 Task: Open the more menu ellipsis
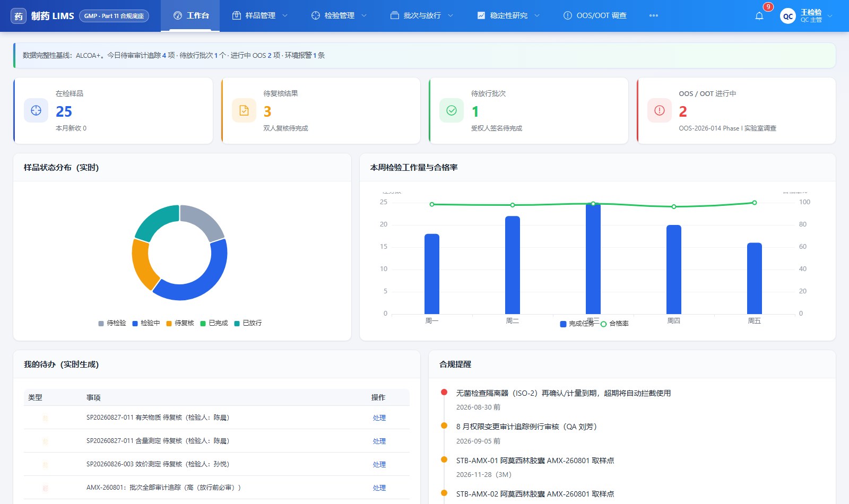(x=654, y=15)
